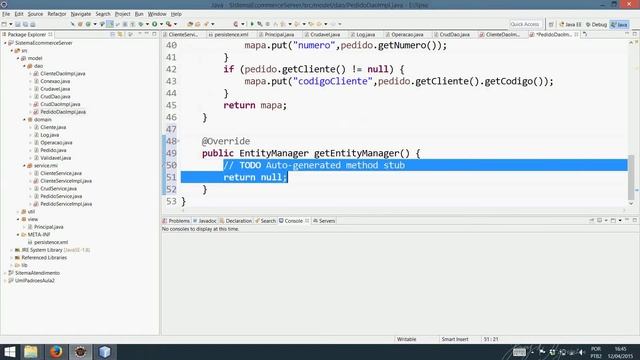Collapse the src folder node
Viewport: 640px width, 360px height.
(x=12, y=51)
